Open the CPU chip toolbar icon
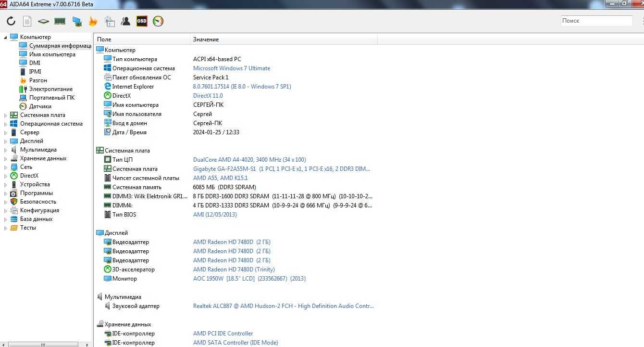 tap(44, 21)
